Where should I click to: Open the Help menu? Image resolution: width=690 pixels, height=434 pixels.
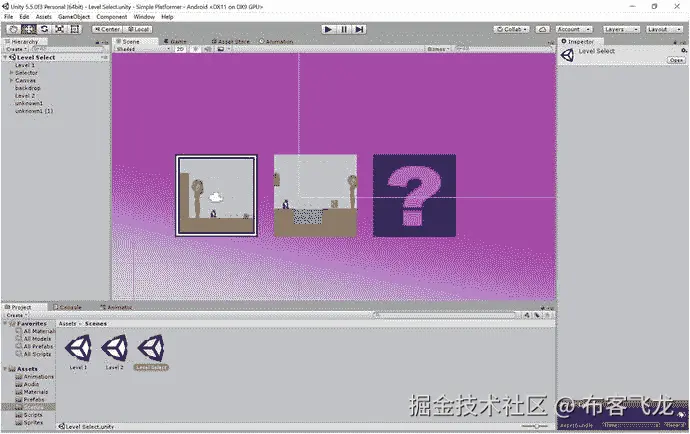(x=167, y=17)
